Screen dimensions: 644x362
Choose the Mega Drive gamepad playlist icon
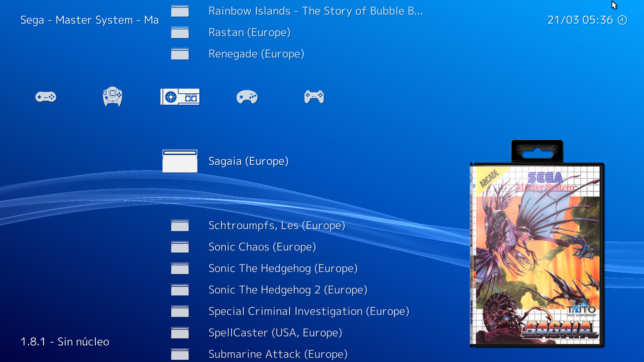[x=246, y=97]
